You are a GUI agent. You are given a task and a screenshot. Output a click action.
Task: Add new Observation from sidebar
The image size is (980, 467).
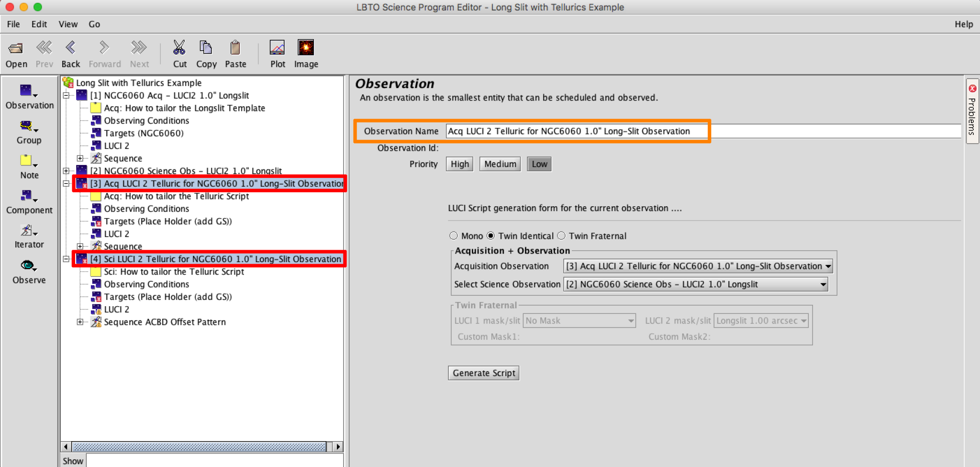coord(29,97)
